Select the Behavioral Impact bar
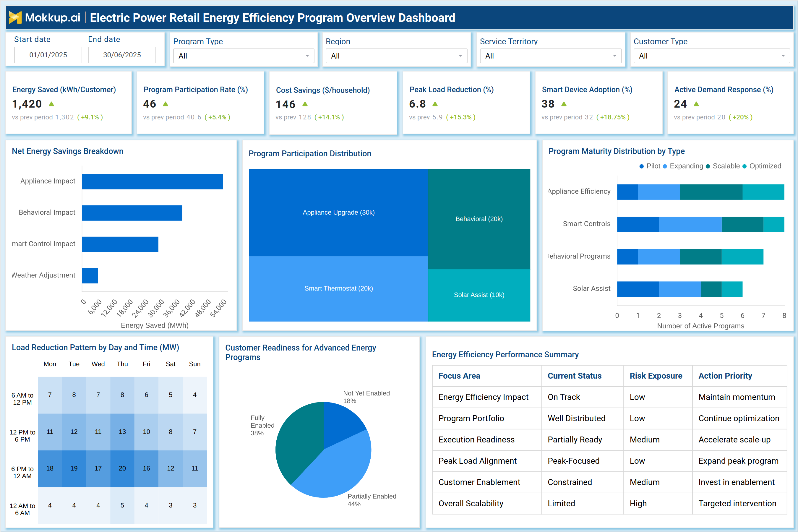This screenshot has width=798, height=532. tap(132, 213)
